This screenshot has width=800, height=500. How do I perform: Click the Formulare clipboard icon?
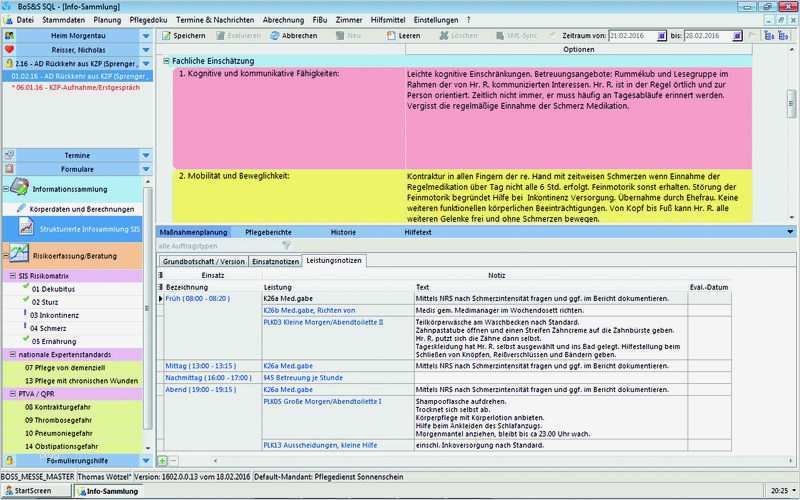[x=9, y=169]
